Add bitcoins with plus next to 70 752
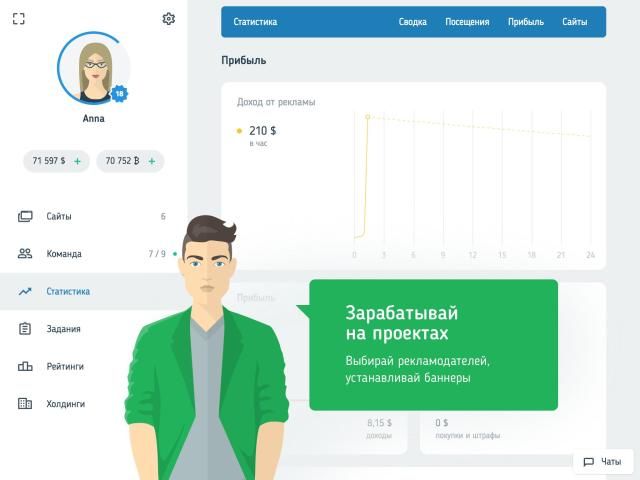 pyautogui.click(x=150, y=161)
